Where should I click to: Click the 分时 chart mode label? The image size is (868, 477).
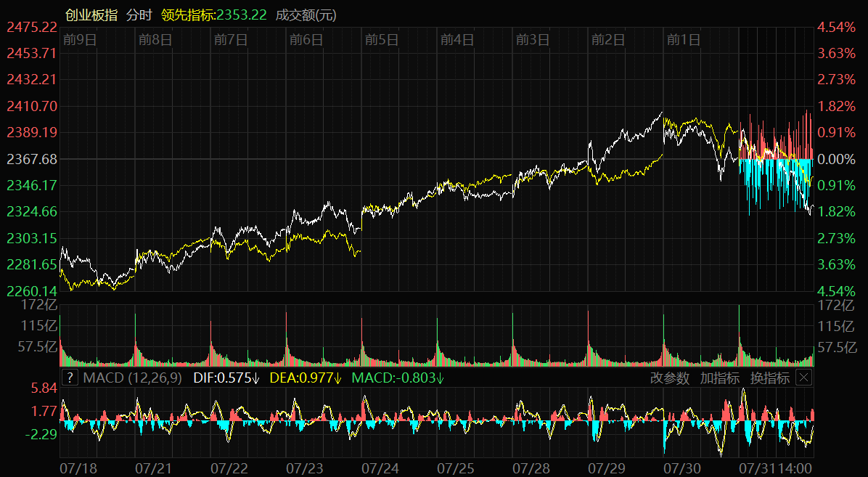139,15
